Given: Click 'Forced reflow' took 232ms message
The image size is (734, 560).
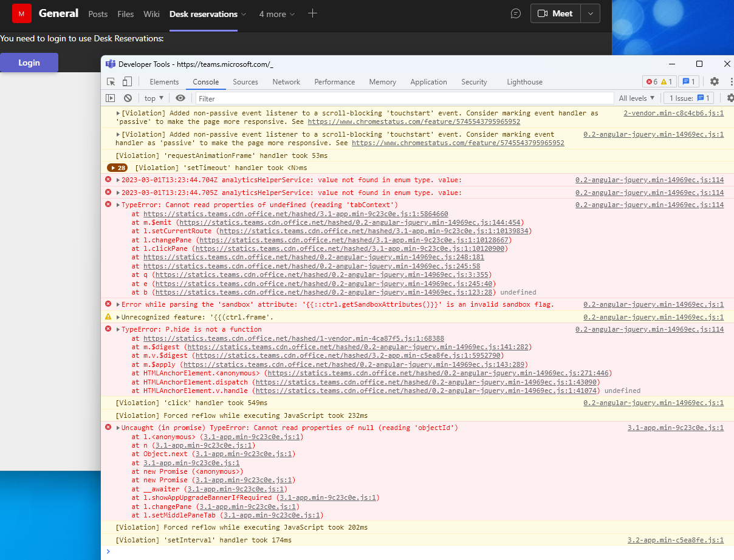Looking at the screenshot, I should (241, 415).
